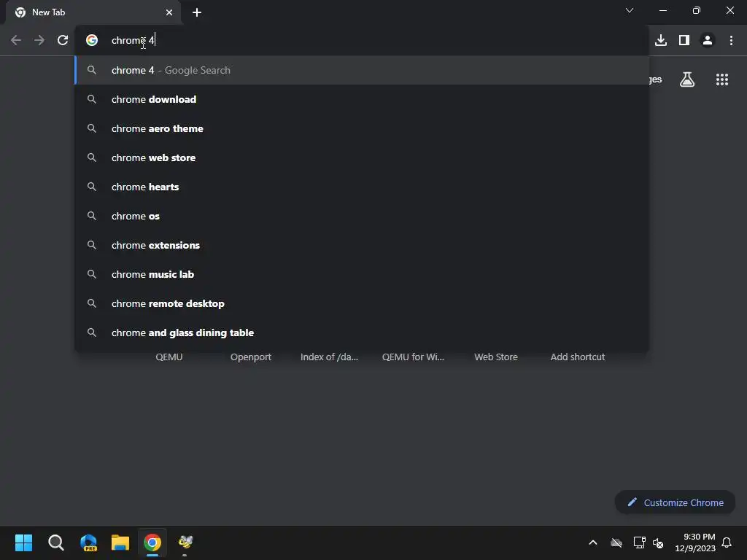Open the network tray icon

pos(639,542)
